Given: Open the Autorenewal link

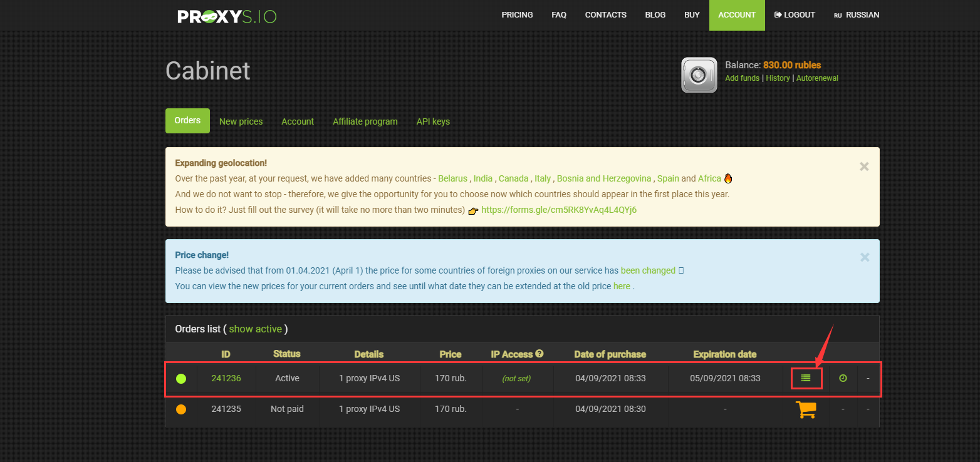Looking at the screenshot, I should 817,78.
